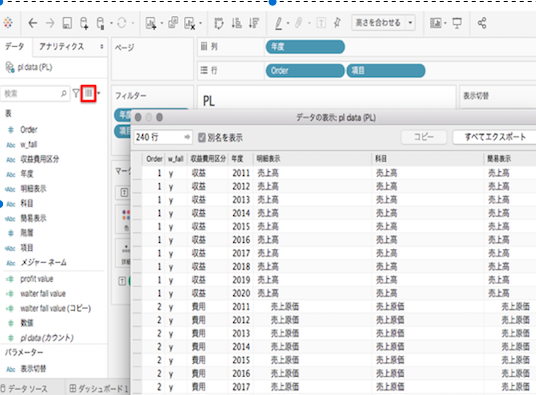Duplicate the sheet icon
This screenshot has width=536, height=395.
point(173,23)
